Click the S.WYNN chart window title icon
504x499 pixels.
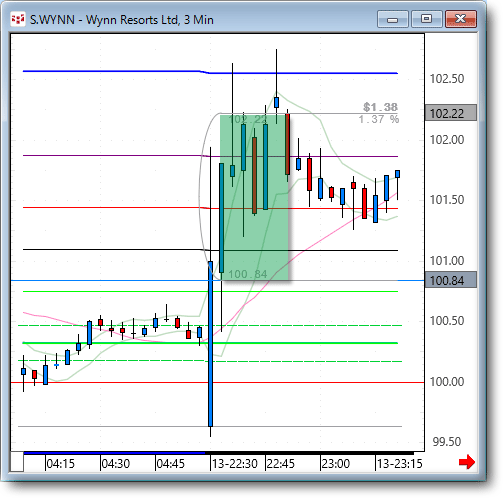coord(18,19)
